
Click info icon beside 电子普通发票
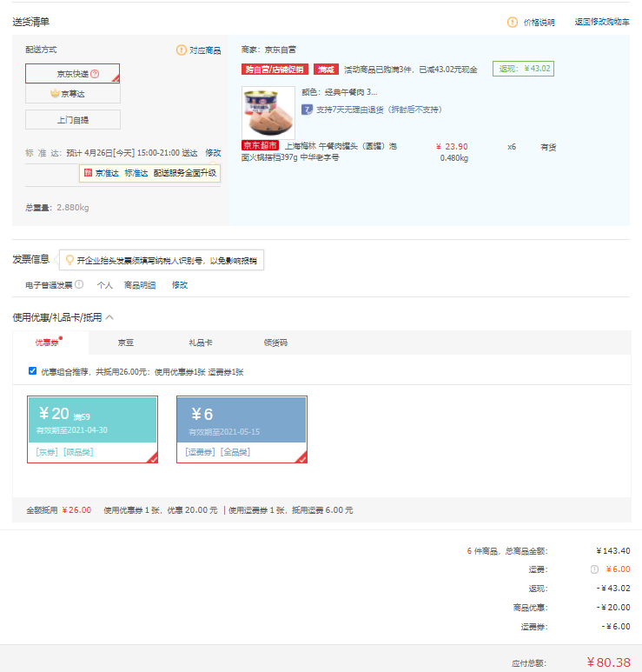pos(79,284)
